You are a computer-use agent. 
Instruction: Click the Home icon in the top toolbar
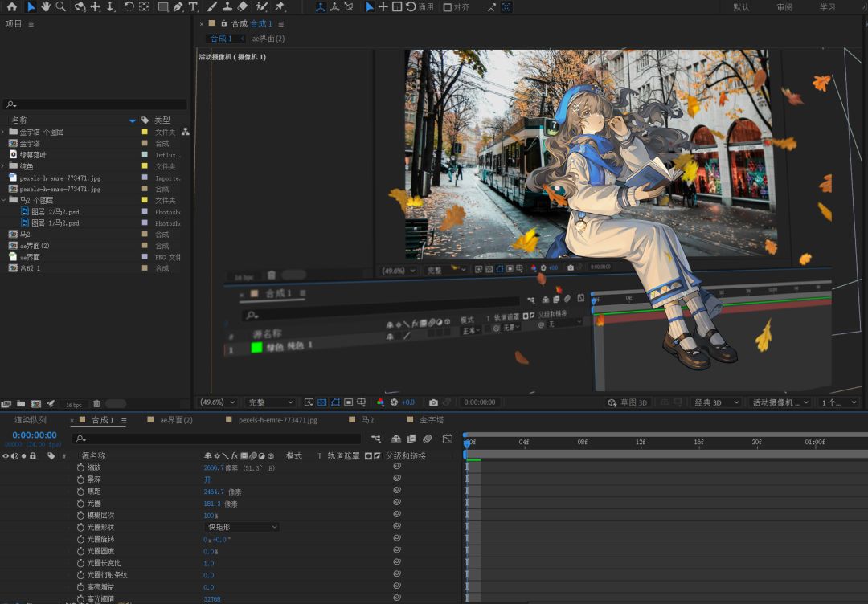(x=11, y=6)
